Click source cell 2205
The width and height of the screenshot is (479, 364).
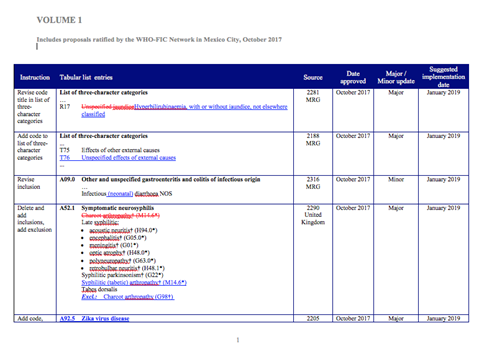click(x=313, y=318)
